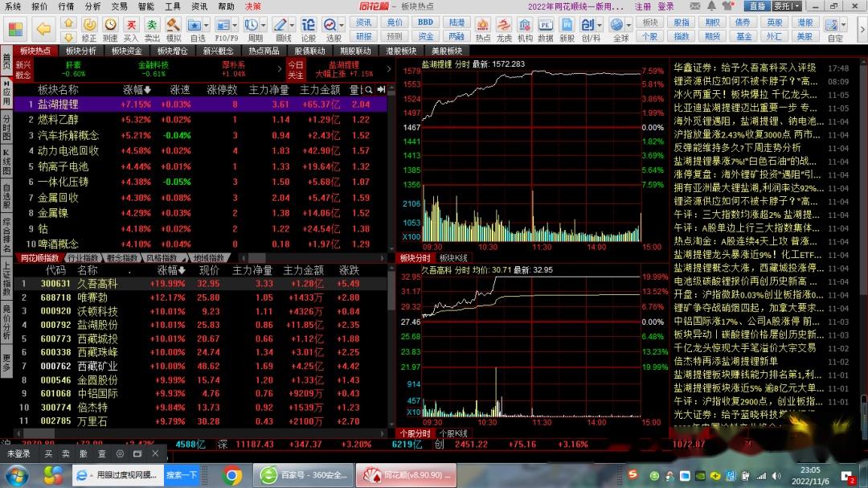
Task: Click the 资讯 toolbar button
Action: 364,23
